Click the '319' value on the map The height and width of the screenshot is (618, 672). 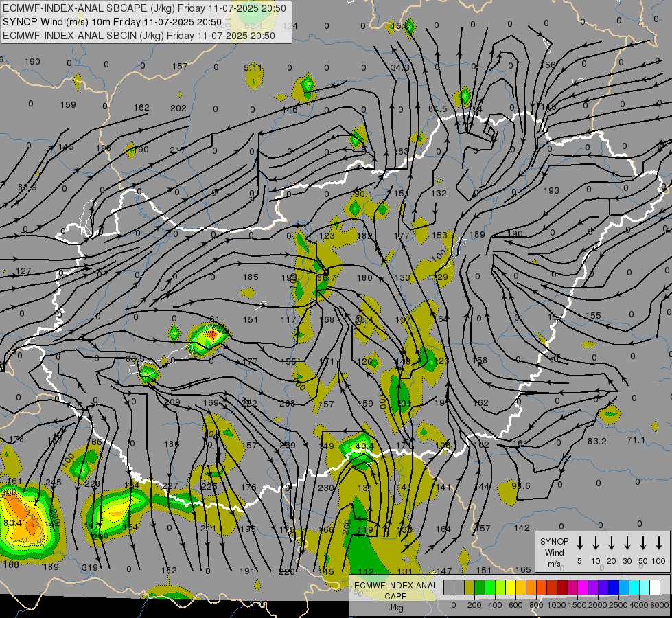(x=90, y=568)
